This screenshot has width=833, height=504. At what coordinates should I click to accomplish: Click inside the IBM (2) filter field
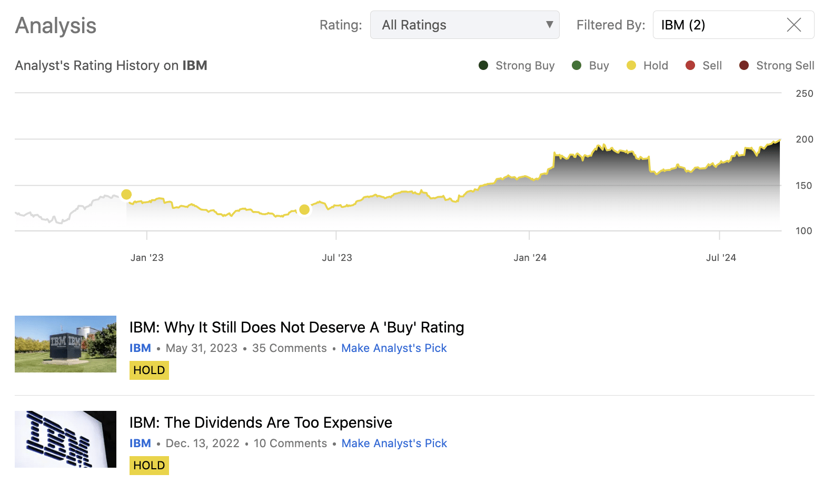click(x=716, y=25)
